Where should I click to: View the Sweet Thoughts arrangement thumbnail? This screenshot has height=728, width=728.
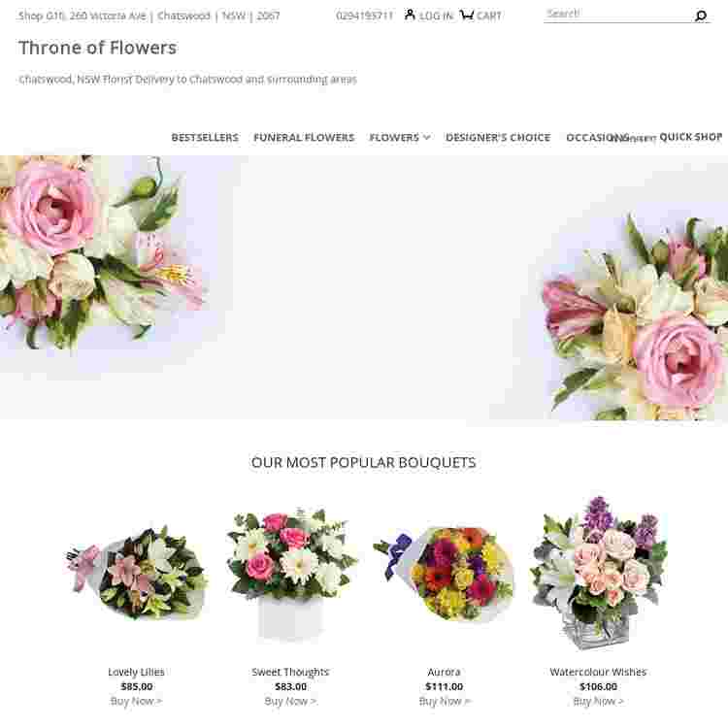290,575
